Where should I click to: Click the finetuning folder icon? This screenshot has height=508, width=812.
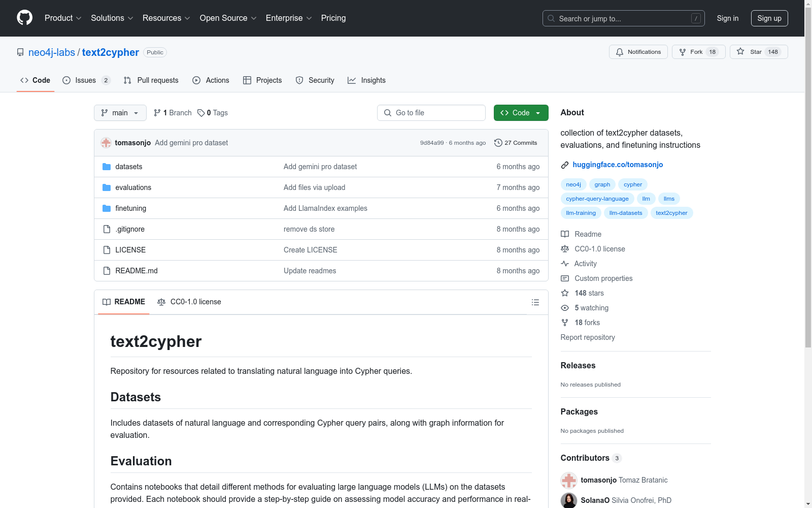tap(107, 208)
